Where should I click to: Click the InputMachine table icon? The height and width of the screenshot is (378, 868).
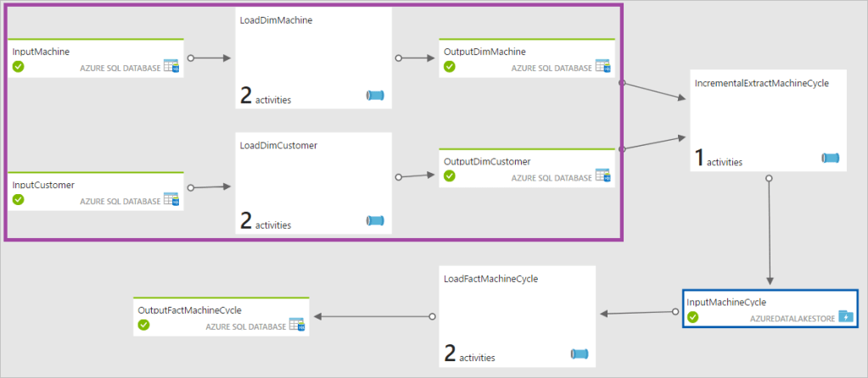pyautogui.click(x=171, y=67)
